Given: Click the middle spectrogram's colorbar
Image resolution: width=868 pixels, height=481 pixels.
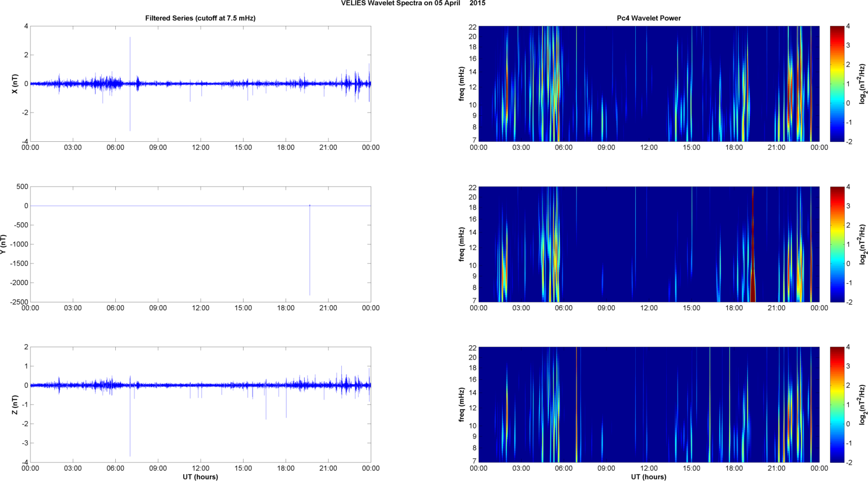Looking at the screenshot, I should [x=837, y=244].
